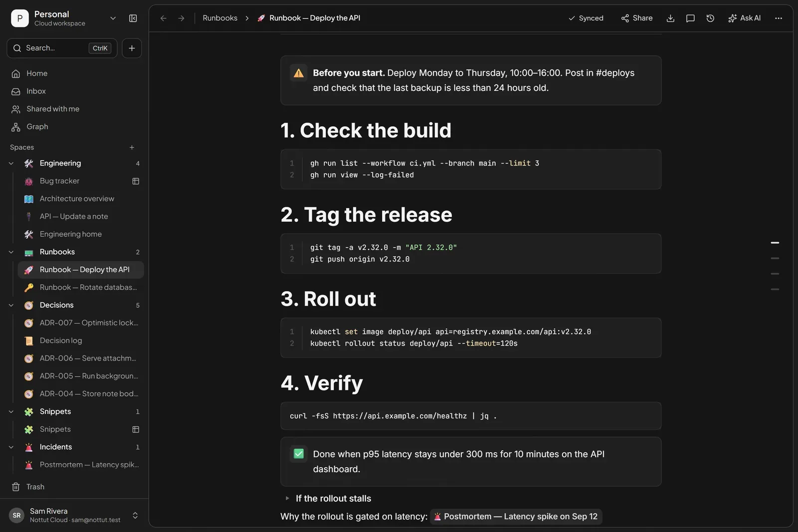Click the Ask AI button

744,18
